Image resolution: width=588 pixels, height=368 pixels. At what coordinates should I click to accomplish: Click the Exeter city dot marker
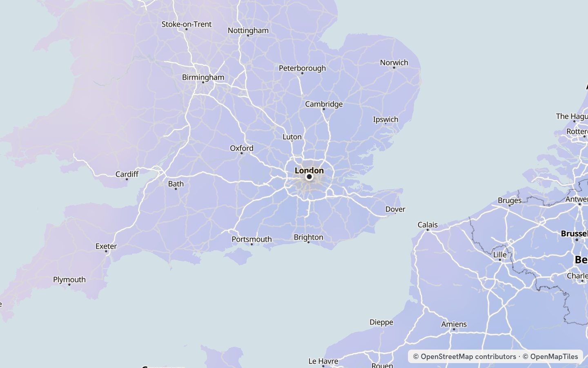(x=106, y=251)
